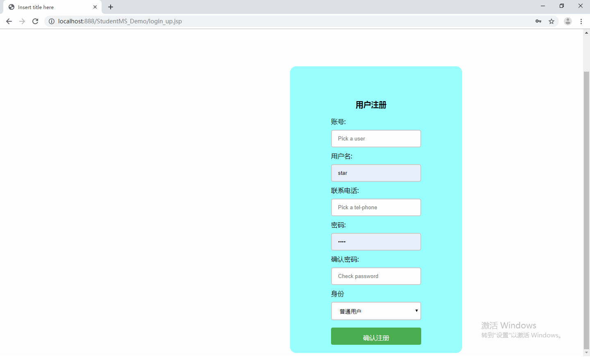Open the 身份 dropdown showing 普通用户
Screen dimensions: 590x364
(376, 311)
